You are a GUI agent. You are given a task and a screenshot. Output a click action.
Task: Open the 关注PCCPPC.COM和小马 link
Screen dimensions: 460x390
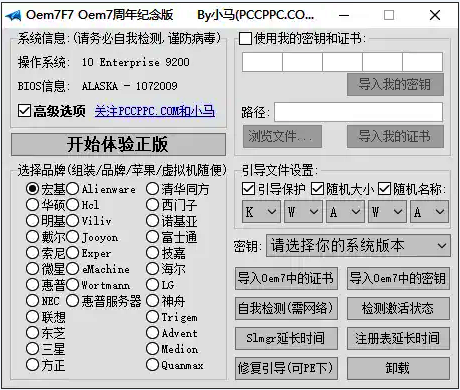click(155, 111)
